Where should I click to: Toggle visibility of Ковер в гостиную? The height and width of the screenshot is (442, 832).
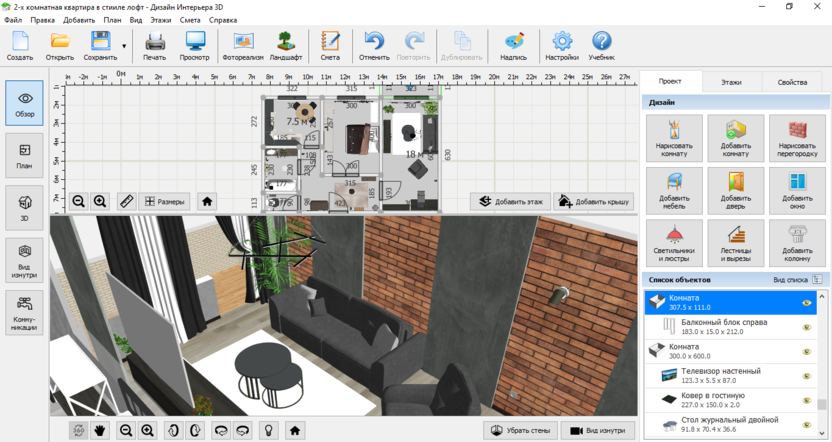[x=806, y=400]
